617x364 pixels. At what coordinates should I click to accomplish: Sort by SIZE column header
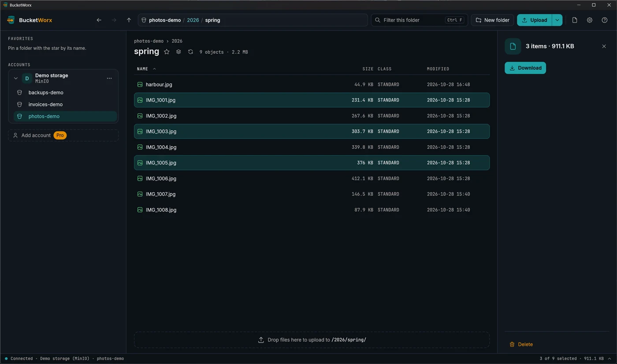point(368,69)
